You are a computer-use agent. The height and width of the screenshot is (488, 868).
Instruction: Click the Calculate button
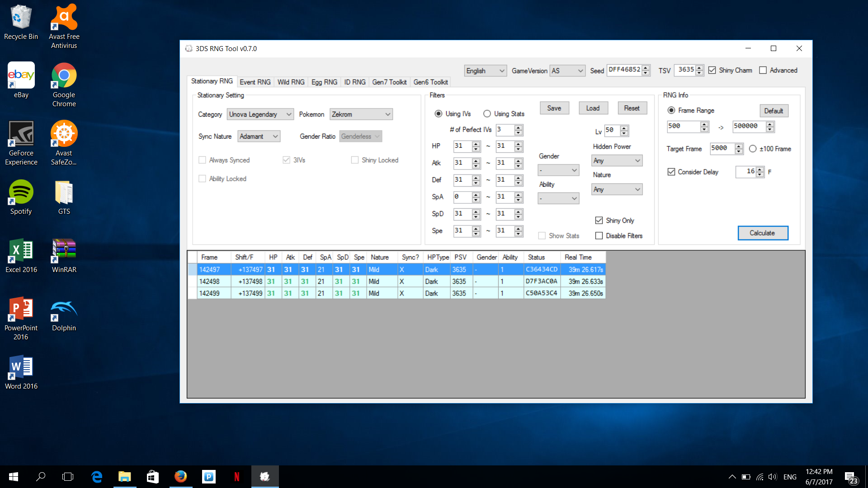pyautogui.click(x=763, y=233)
